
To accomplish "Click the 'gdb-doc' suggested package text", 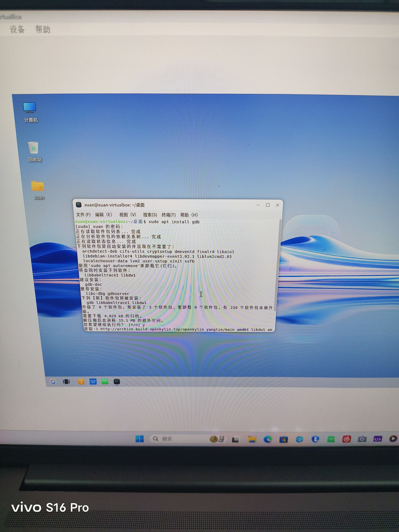I will (x=93, y=284).
